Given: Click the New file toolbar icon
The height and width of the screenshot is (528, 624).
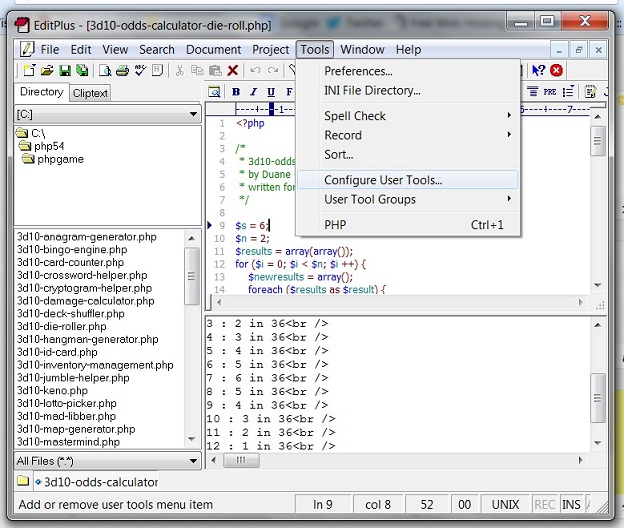Looking at the screenshot, I should click(29, 70).
